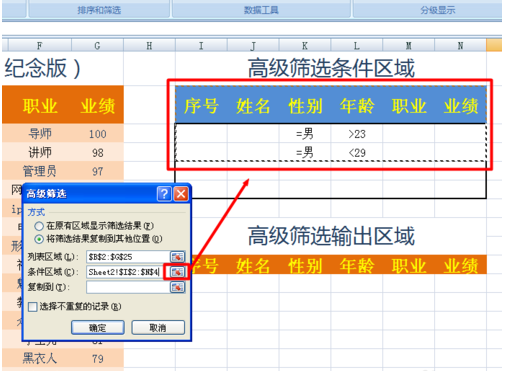Select the 高级筛选输出区域 title cell
The image size is (505, 371).
pos(331,236)
